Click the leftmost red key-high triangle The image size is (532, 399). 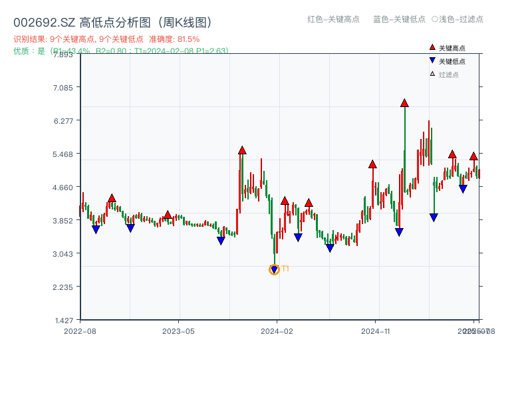pos(112,198)
